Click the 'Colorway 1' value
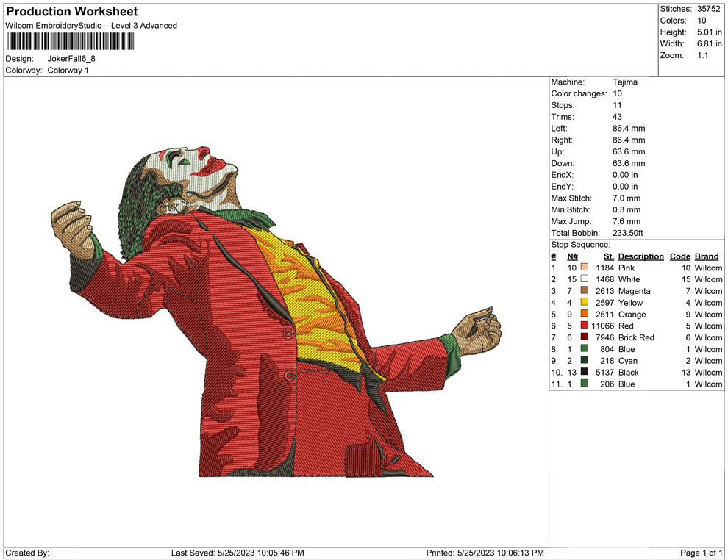Viewport: 728px width, 560px height. [x=68, y=70]
